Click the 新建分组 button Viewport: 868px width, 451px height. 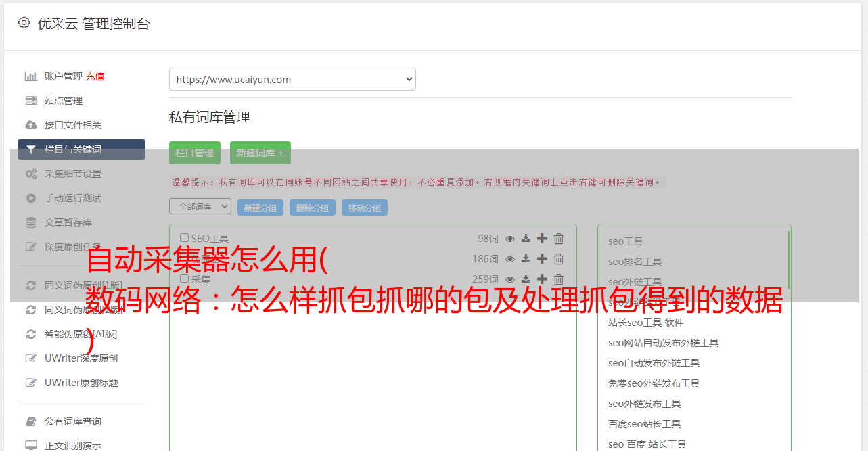pos(260,208)
